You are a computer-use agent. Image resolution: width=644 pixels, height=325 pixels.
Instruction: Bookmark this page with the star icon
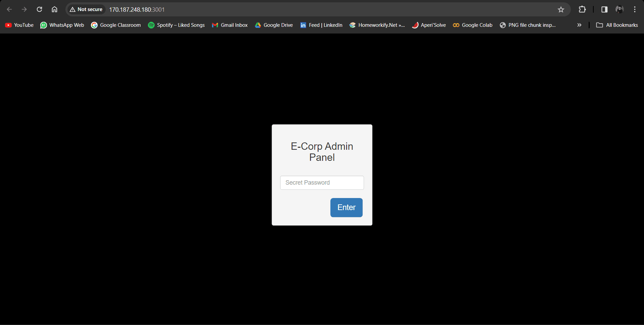561,9
